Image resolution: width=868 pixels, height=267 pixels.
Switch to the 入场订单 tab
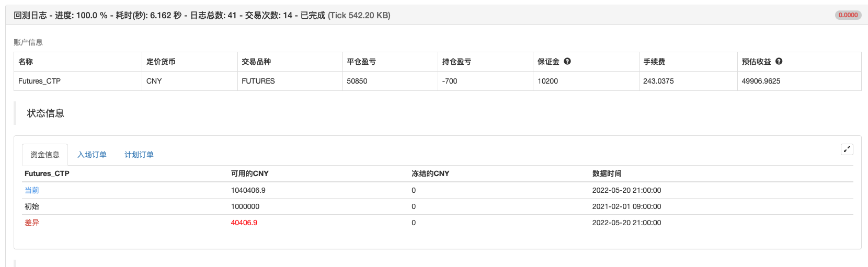pos(92,155)
